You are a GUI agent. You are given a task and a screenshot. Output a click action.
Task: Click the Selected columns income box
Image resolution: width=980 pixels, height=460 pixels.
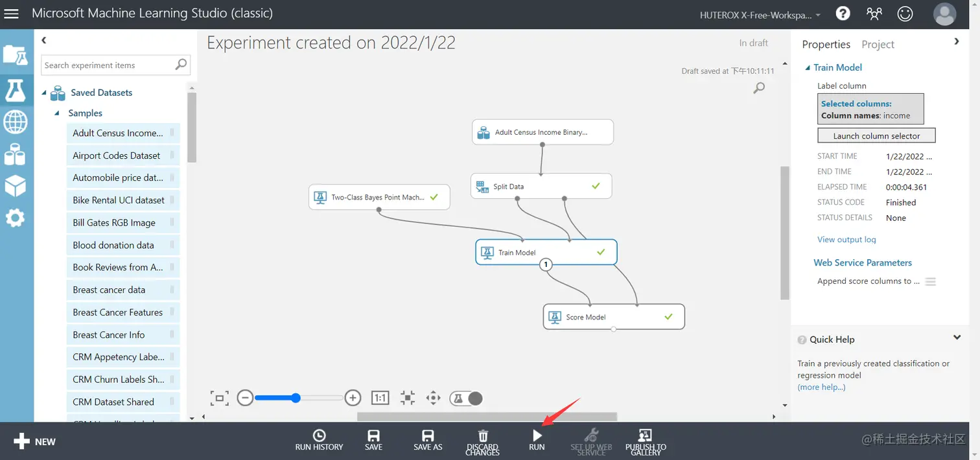pyautogui.click(x=870, y=109)
